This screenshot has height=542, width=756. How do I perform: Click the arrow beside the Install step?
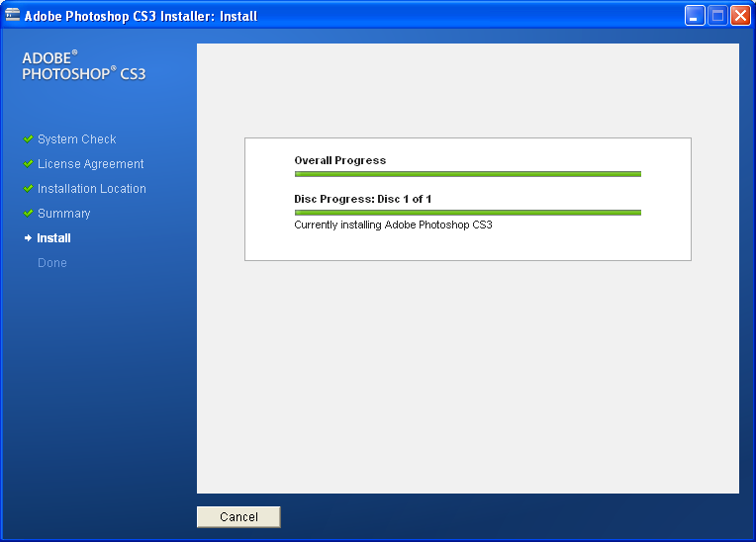tap(28, 238)
